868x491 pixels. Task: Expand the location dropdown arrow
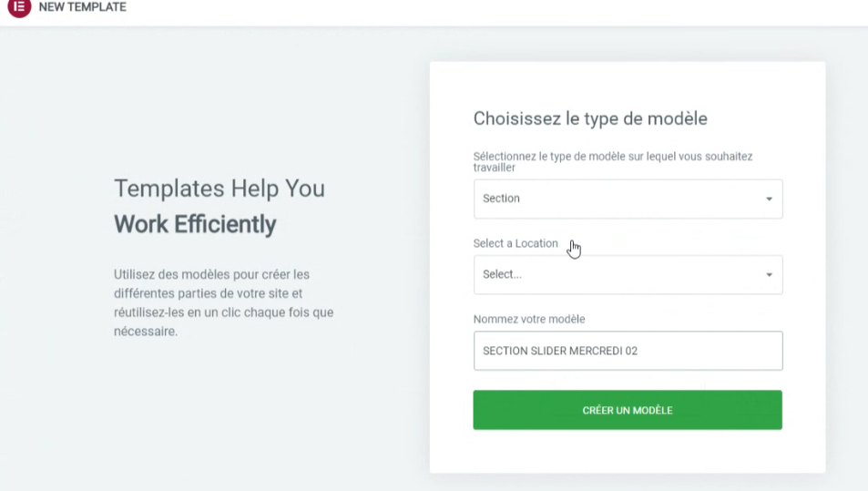pos(769,274)
